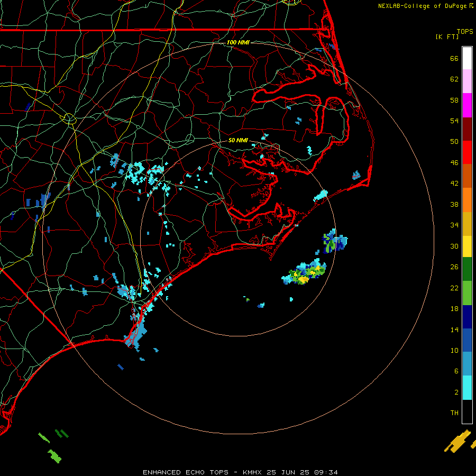Click the ENHANCED ECHO TOPS KMHX footer title
Screen dimensions: 476x476
click(x=240, y=472)
